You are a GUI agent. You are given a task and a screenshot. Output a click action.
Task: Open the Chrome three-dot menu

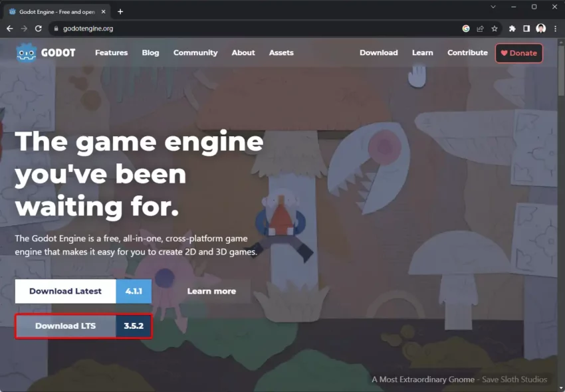click(x=555, y=29)
